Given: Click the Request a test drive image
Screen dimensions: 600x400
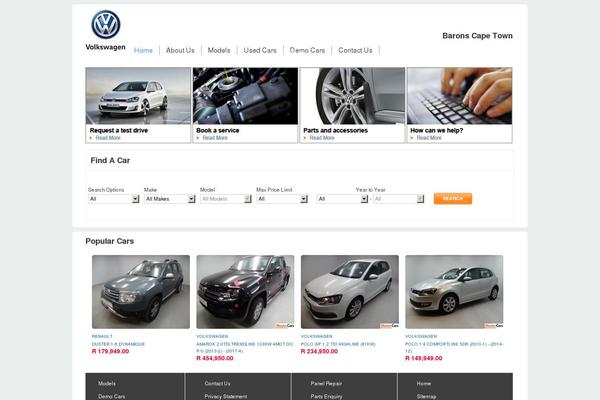Looking at the screenshot, I should (138, 96).
